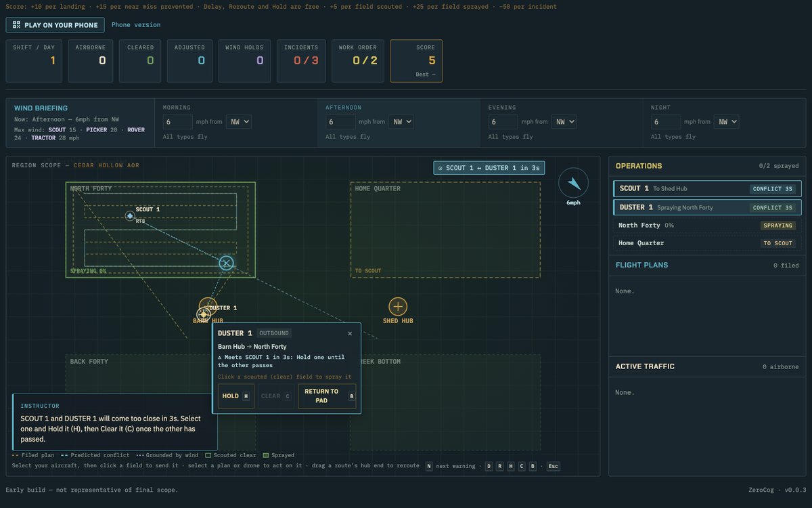Open the Night wind direction dropdown
Viewport: 812px width, 508px height.
coord(726,122)
